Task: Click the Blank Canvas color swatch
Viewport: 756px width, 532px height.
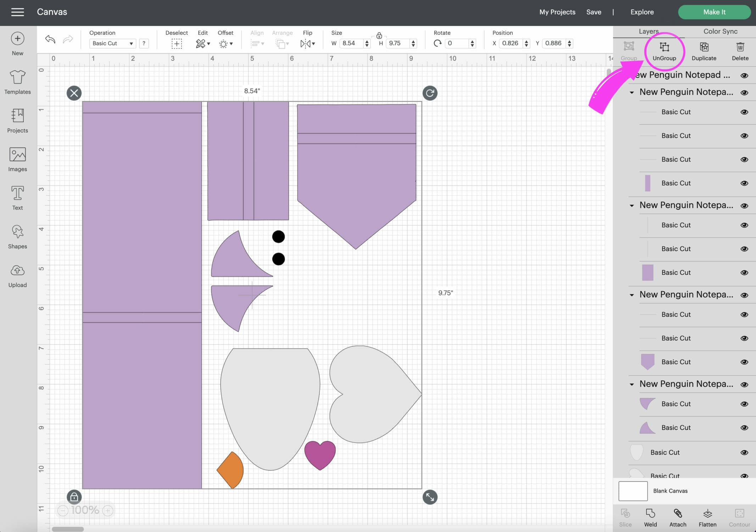Action: tap(633, 491)
